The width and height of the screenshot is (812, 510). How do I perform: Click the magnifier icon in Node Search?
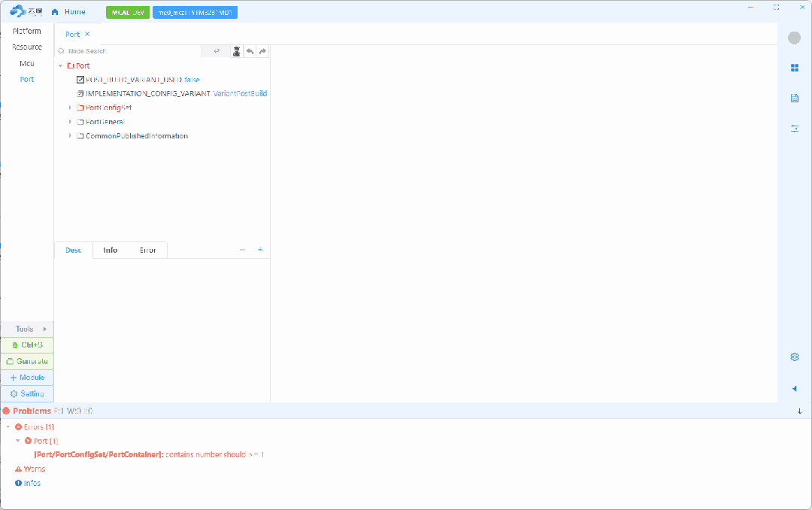[61, 51]
